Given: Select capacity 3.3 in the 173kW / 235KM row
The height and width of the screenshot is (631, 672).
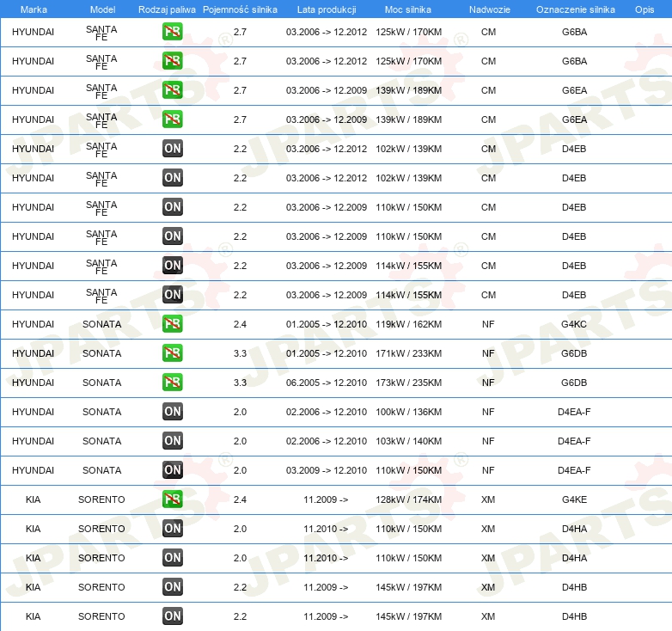Looking at the screenshot, I should coord(240,383).
